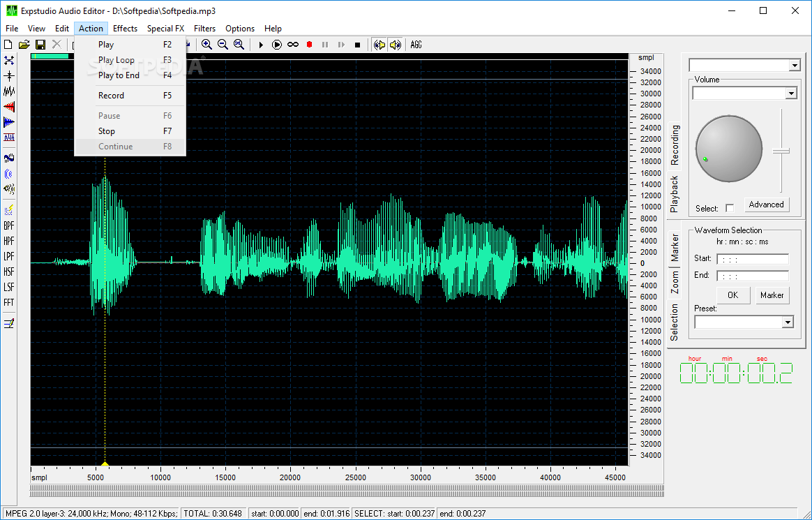Click the red-blue normalize sidebar icon
This screenshot has height=520, width=812.
point(9,138)
